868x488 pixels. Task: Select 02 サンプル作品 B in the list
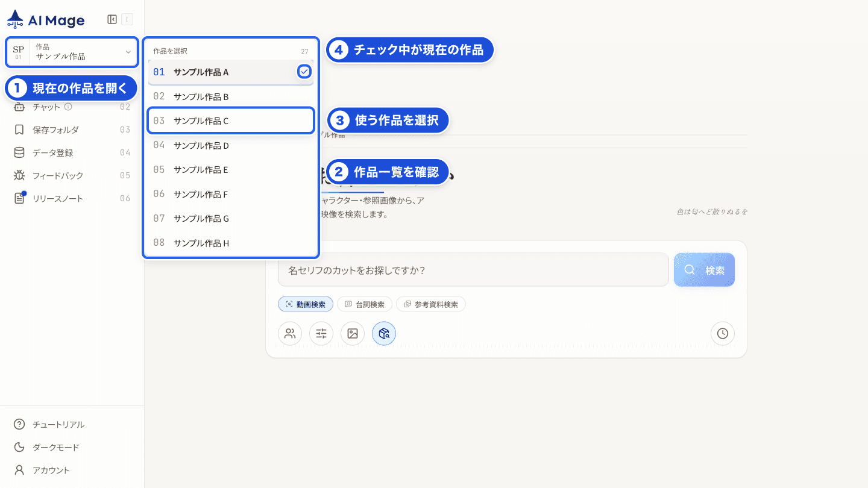[x=231, y=96]
